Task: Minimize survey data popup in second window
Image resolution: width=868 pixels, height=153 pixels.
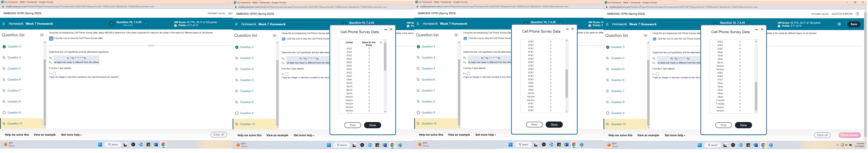Action: point(385,30)
